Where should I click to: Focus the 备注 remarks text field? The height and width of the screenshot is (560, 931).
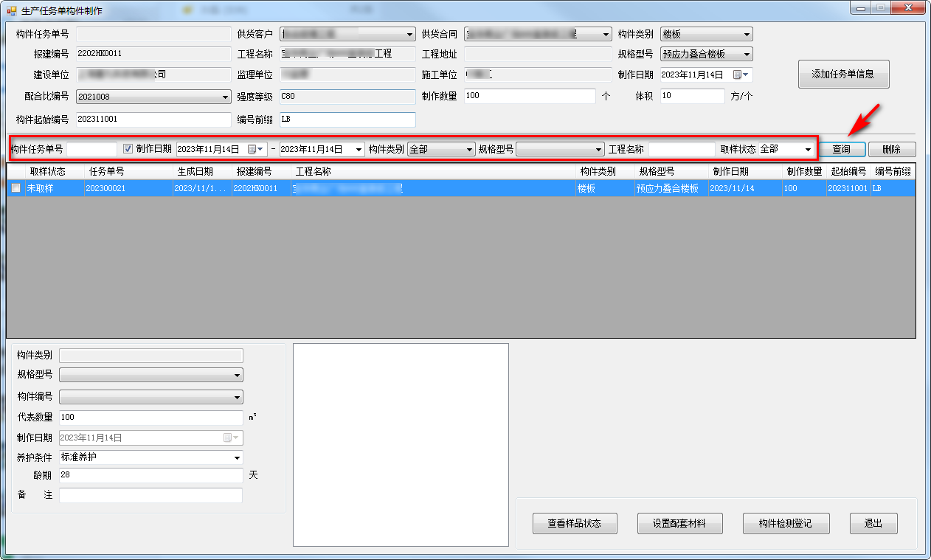150,495
